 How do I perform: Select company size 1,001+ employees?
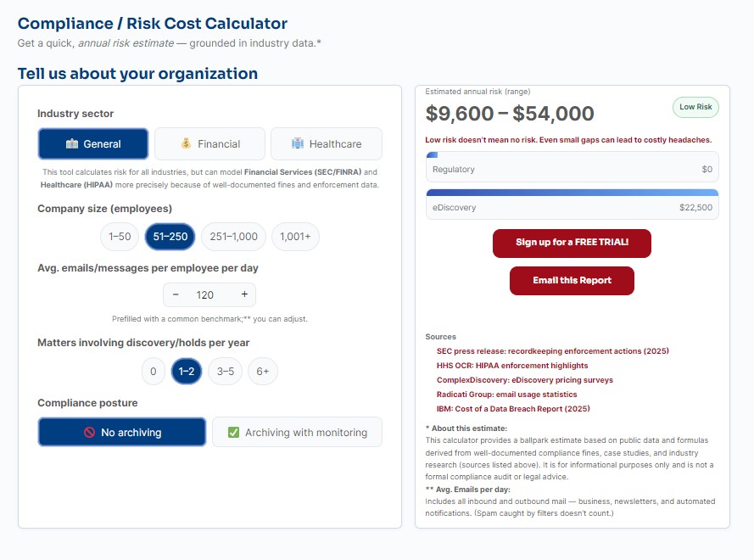(295, 237)
